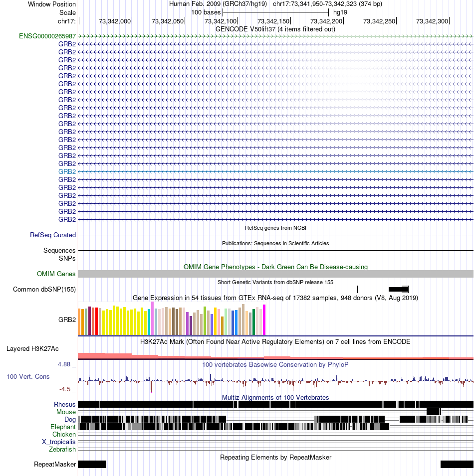
Task: Click the GTEx Gene Expression title
Action: (x=275, y=298)
